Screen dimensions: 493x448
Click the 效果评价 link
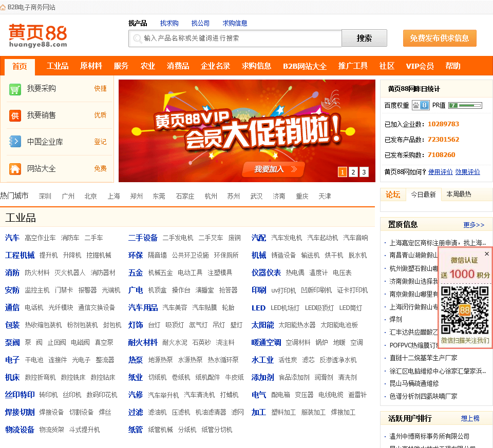tap(467, 172)
